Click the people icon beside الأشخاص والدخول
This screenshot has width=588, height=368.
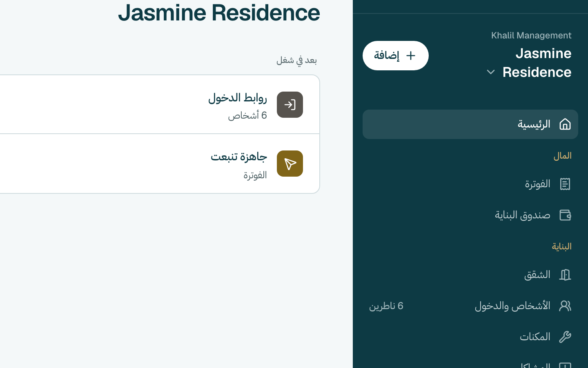point(565,306)
